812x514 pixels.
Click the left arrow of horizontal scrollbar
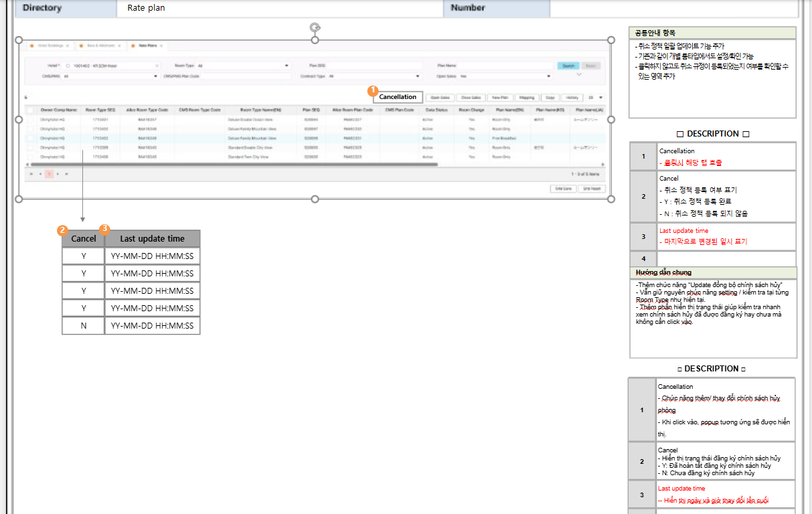27,164
